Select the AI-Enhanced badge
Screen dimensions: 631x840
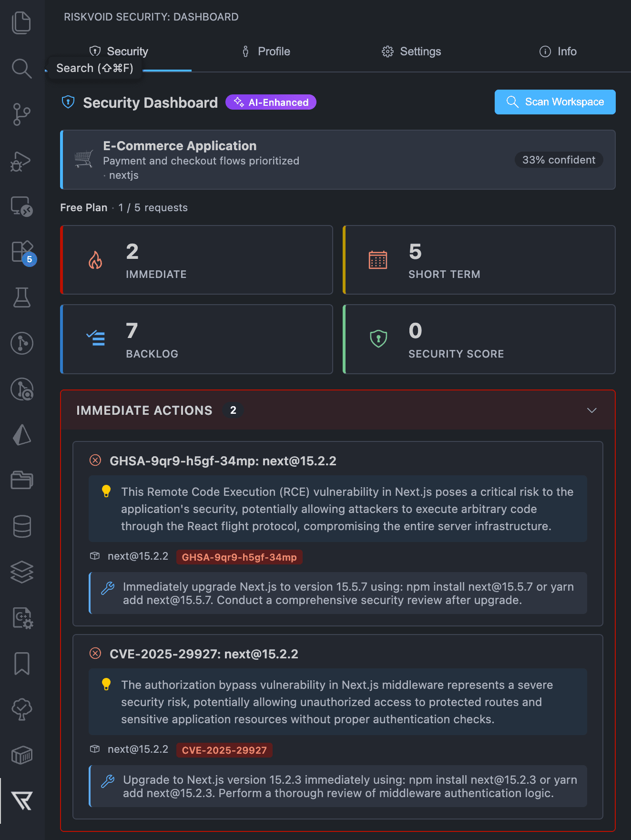[x=271, y=102]
